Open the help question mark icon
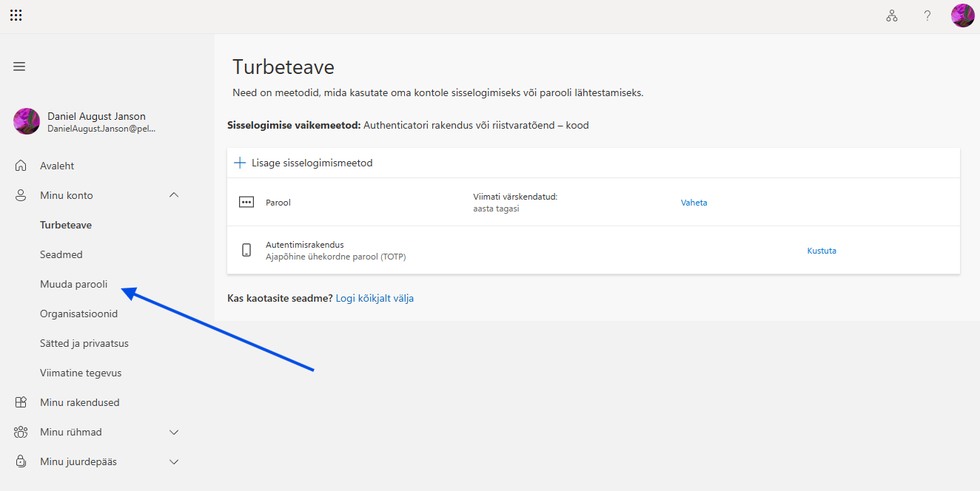 [x=927, y=16]
